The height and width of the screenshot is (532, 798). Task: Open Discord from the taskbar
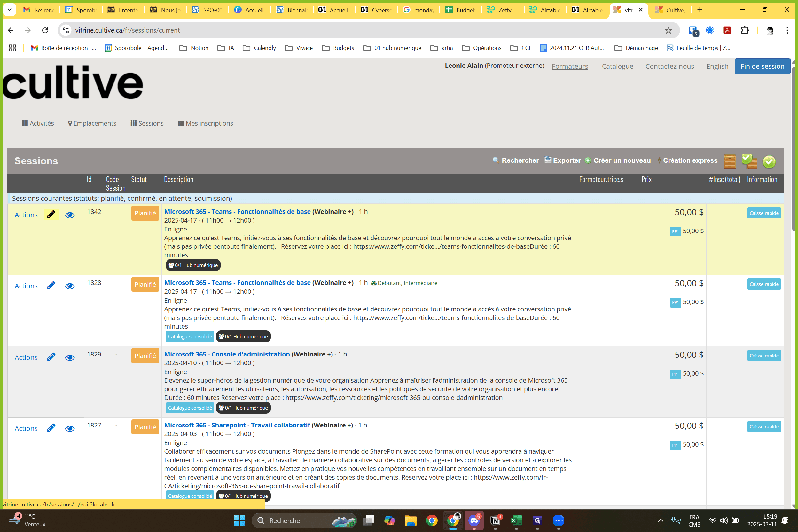coord(474,520)
